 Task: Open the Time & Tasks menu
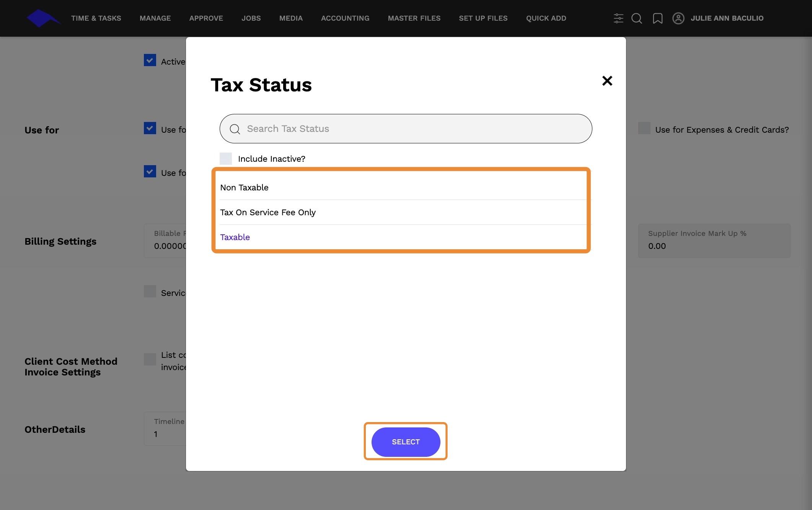pyautogui.click(x=96, y=18)
